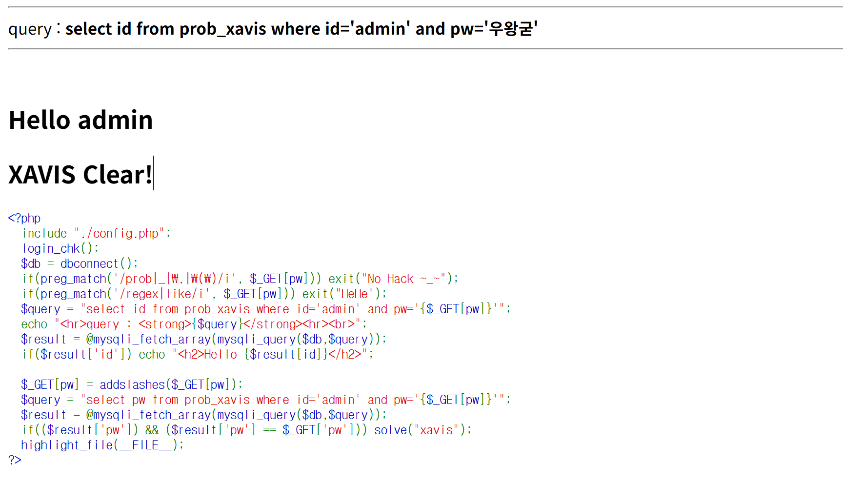Click the "HeHe" exit message string
Viewport: 843px width, 504px height.
point(355,294)
